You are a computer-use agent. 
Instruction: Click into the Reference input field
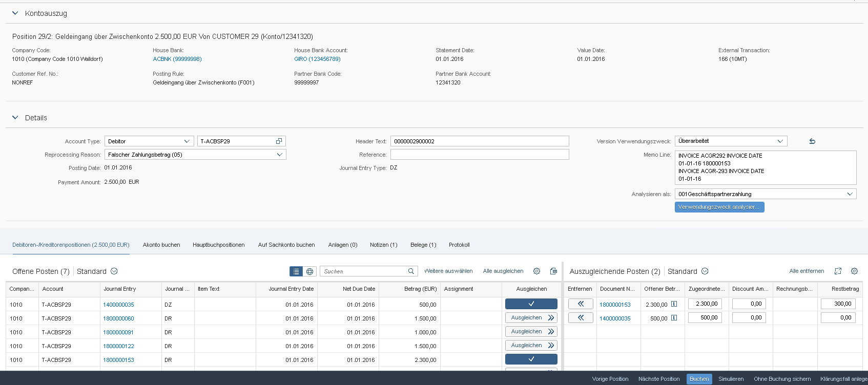click(x=479, y=155)
